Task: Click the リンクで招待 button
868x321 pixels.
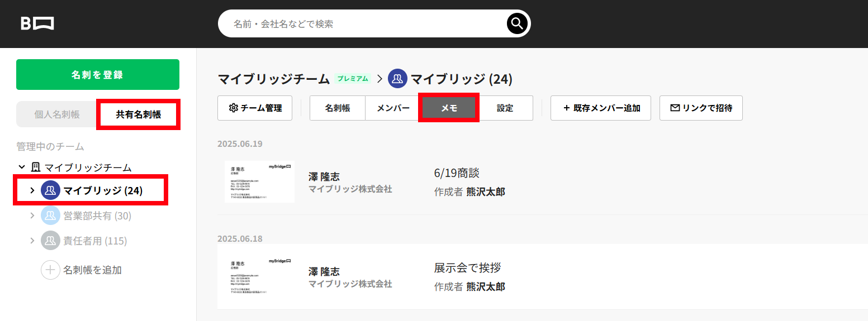Action: point(701,108)
